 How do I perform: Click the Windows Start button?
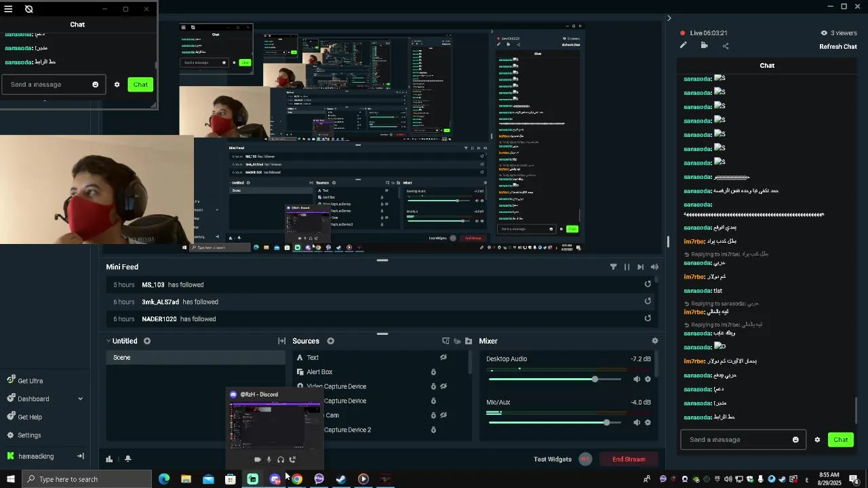tap(10, 479)
